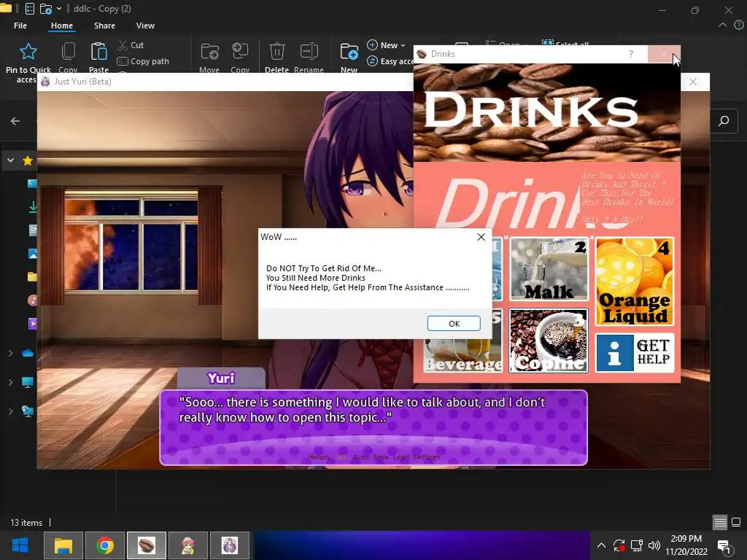The image size is (747, 560).
Task: Click the Explorer back arrow
Action: (x=15, y=121)
